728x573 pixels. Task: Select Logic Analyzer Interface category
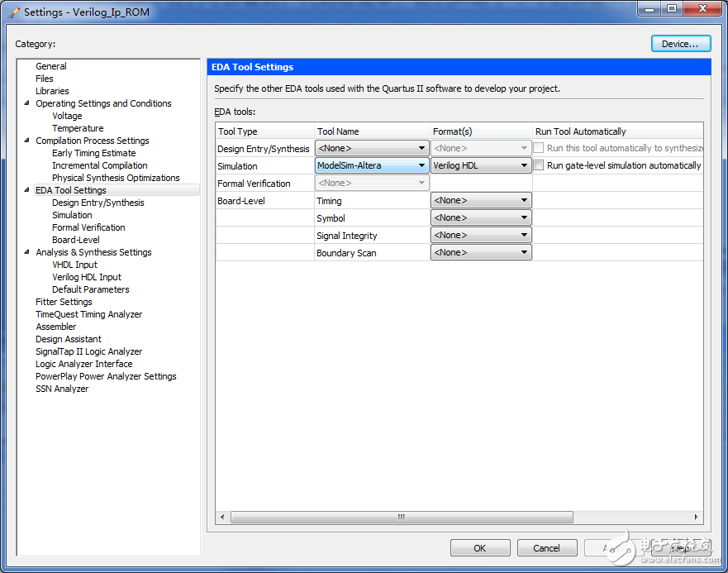point(83,364)
